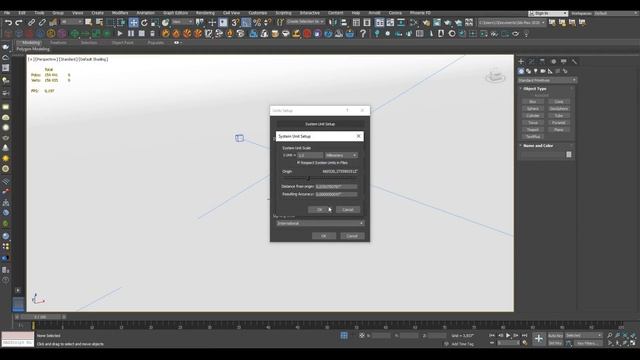This screenshot has width=640, height=360.
Task: Toggle Respect System Units in Files checkbox
Action: 298,162
